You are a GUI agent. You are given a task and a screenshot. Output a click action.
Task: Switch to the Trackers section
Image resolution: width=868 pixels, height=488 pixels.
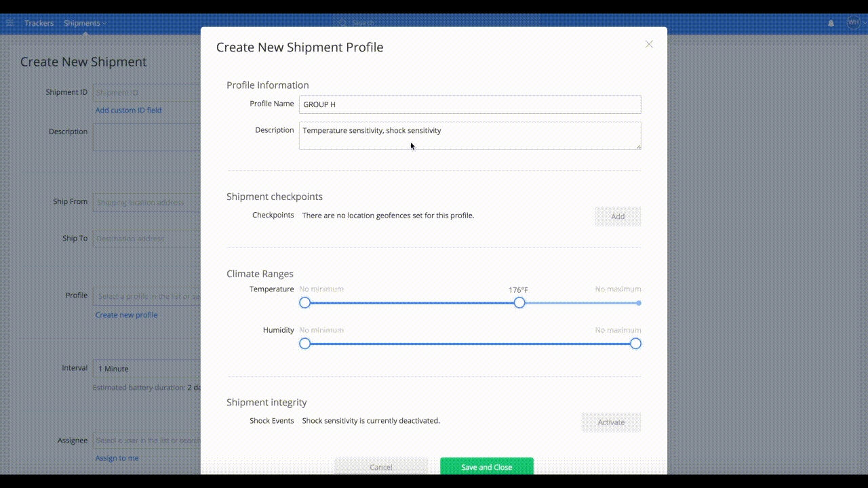pyautogui.click(x=39, y=23)
